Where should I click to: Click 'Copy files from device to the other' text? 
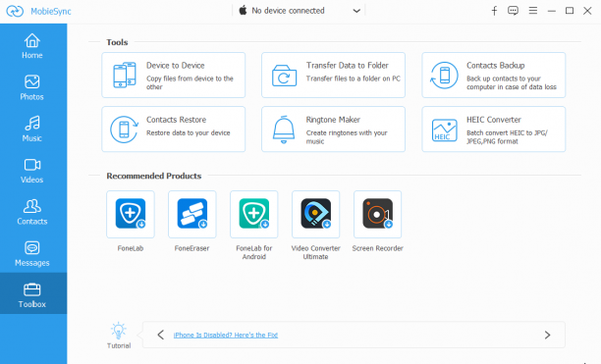[x=190, y=82]
